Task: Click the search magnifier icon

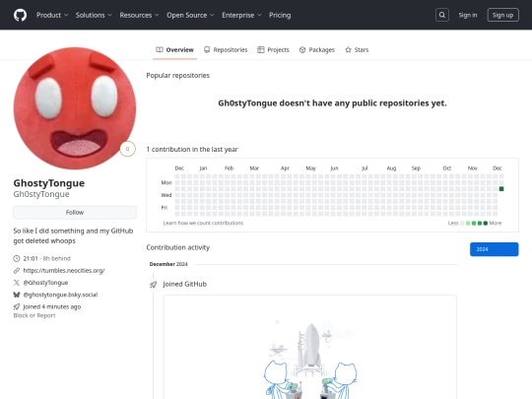Action: click(x=442, y=15)
